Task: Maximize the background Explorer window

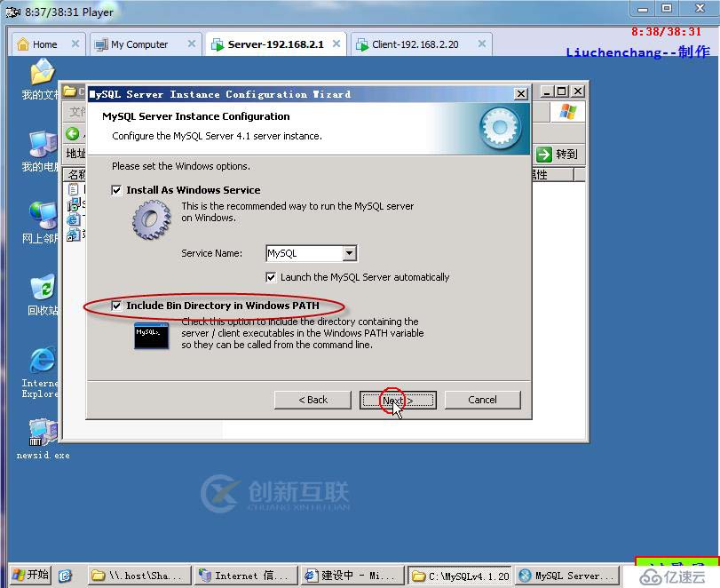Action: 561,91
